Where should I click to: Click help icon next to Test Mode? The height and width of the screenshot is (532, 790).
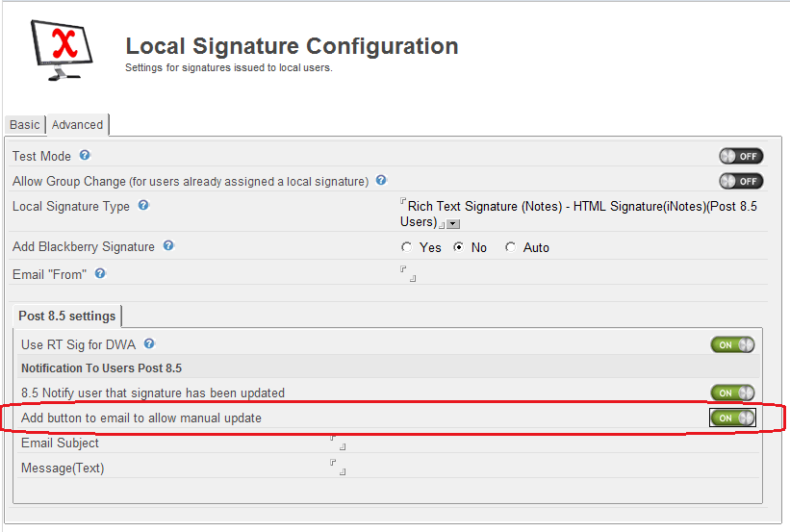click(85, 155)
